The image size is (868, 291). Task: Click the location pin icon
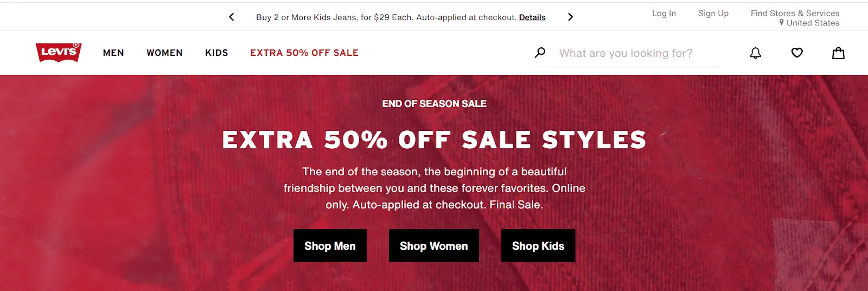[x=781, y=22]
